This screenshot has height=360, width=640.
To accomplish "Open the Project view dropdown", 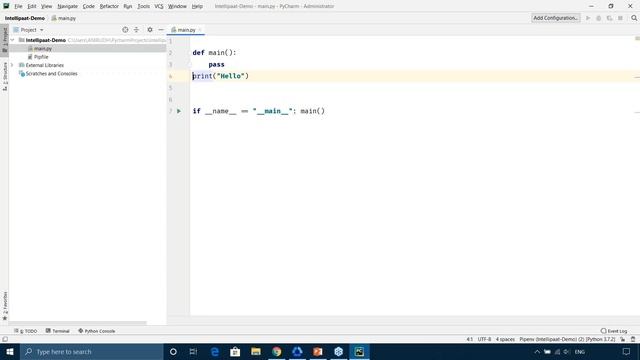I will tap(28, 30).
